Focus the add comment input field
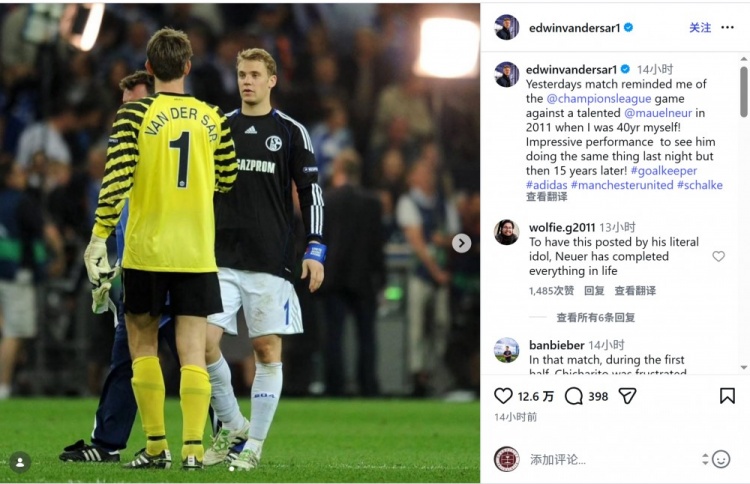Image resolution: width=750 pixels, height=484 pixels. pyautogui.click(x=613, y=460)
